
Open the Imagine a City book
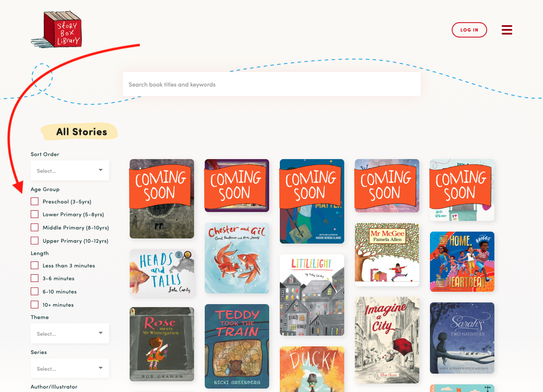(387, 340)
